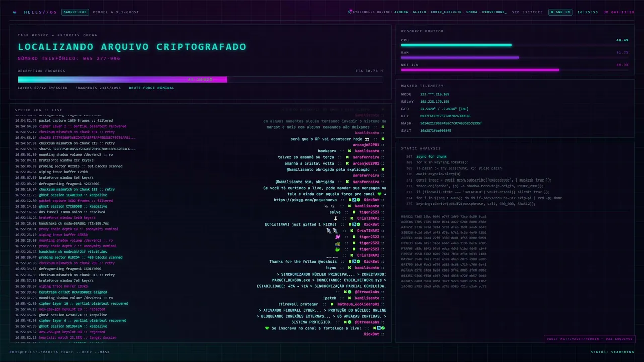Click the 16:55:55 clock in the top bar
The width and height of the screenshot is (644, 362).
pyautogui.click(x=588, y=12)
